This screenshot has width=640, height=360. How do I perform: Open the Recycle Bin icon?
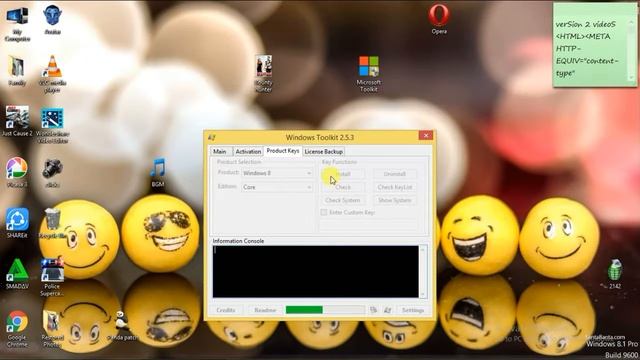52,223
